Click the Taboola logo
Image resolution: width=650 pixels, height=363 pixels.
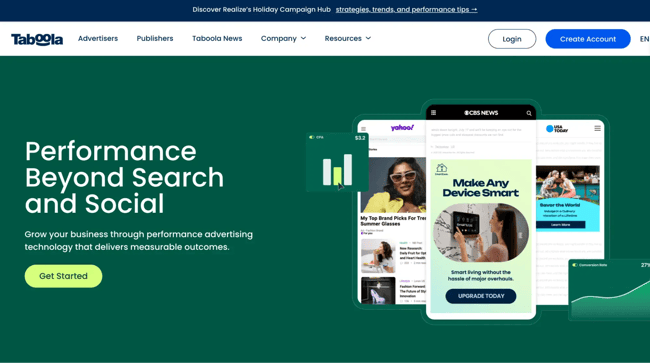[37, 39]
